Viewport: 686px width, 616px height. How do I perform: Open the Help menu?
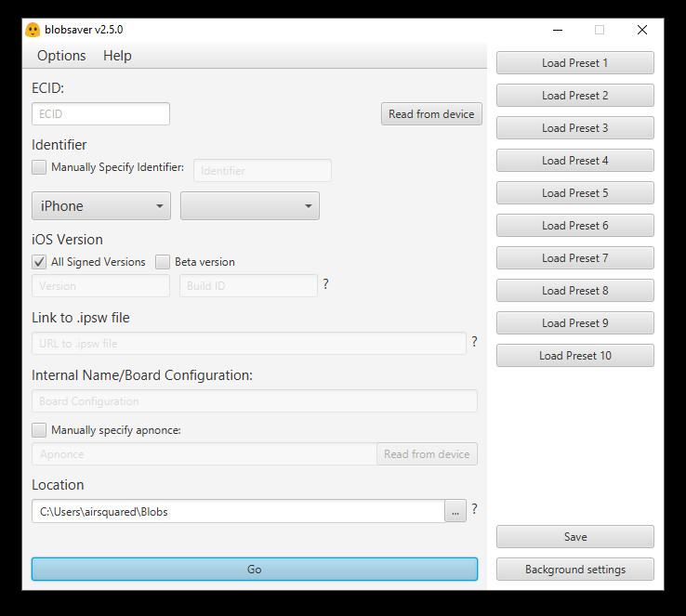pyautogui.click(x=117, y=56)
